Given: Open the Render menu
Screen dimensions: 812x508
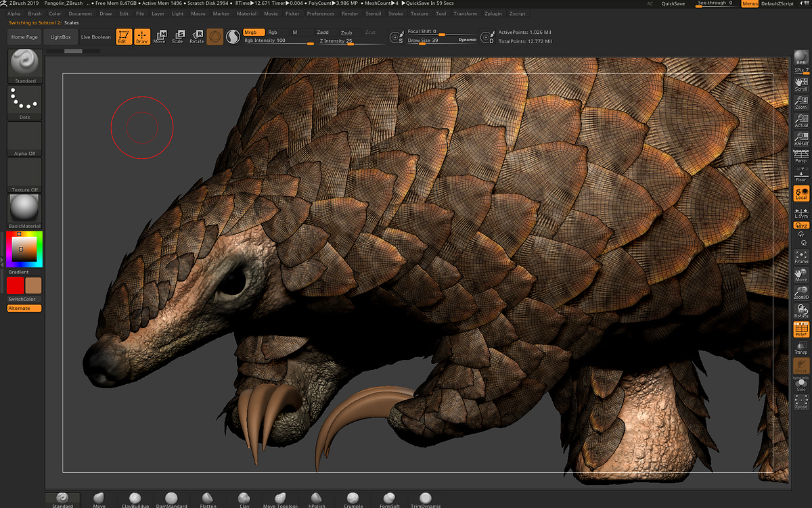Looking at the screenshot, I should coord(350,14).
